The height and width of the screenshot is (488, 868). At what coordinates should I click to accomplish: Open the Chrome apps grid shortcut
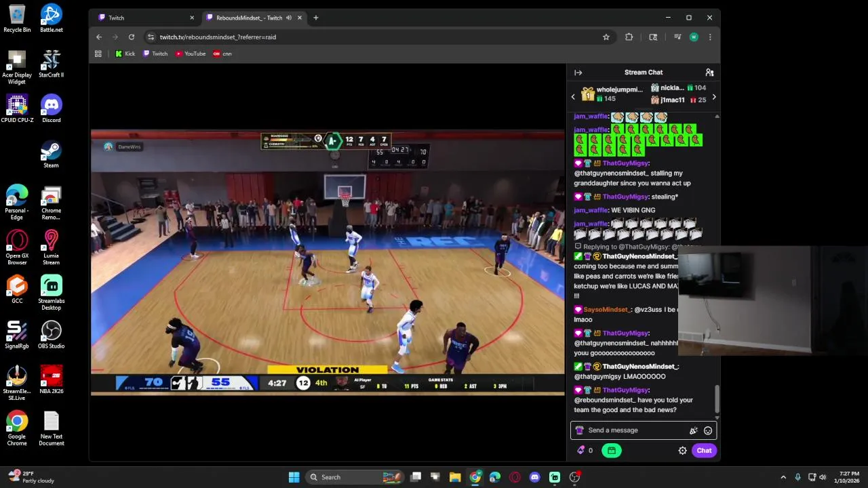pyautogui.click(x=98, y=54)
